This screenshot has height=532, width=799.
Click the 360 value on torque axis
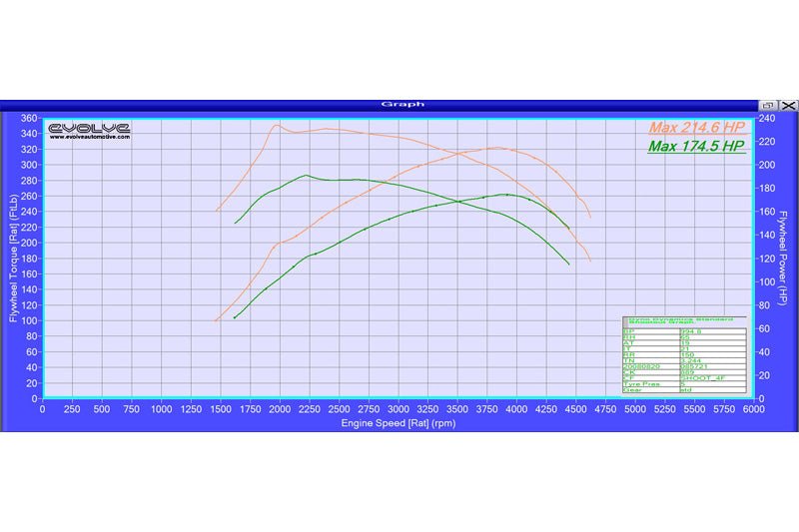(x=28, y=118)
